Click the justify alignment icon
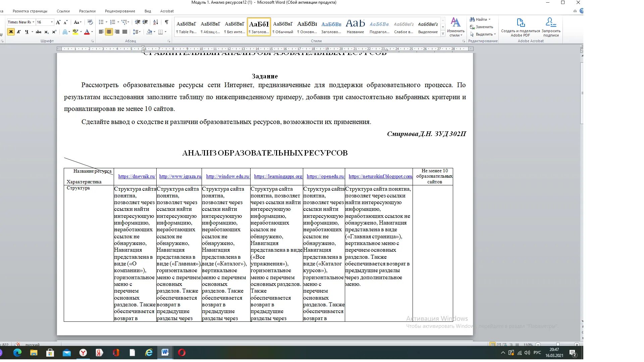The height and width of the screenshot is (362, 644). point(125,32)
